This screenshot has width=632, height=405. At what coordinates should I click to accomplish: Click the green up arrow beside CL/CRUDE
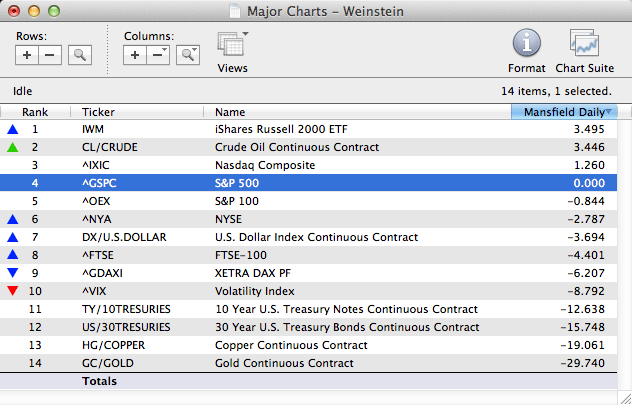coord(12,147)
